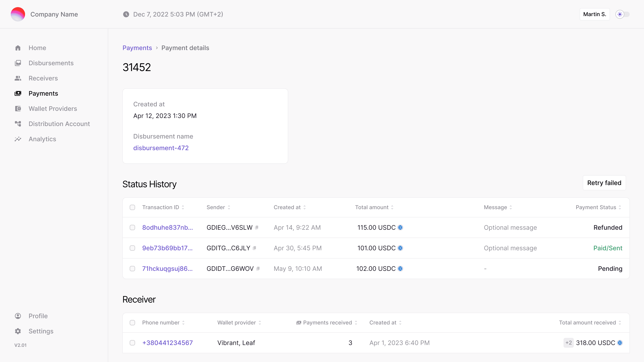Click the clock icon beside the date
The width and height of the screenshot is (644, 362).
pos(126,14)
